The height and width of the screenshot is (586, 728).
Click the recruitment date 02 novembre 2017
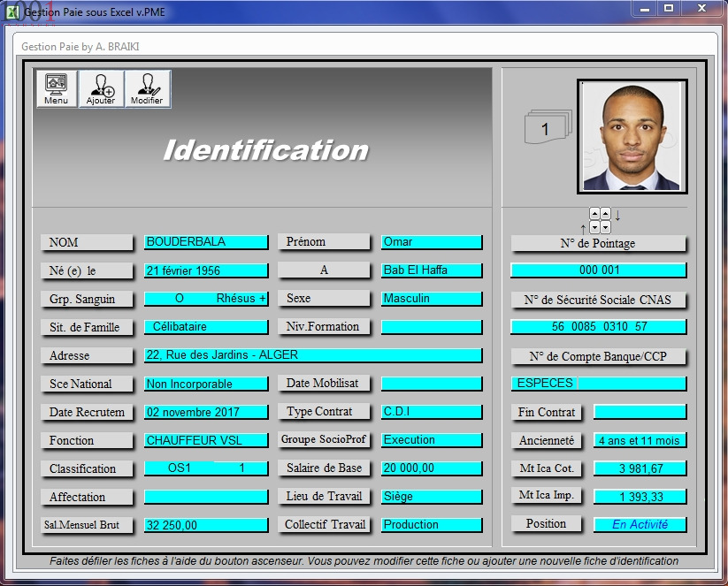206,412
